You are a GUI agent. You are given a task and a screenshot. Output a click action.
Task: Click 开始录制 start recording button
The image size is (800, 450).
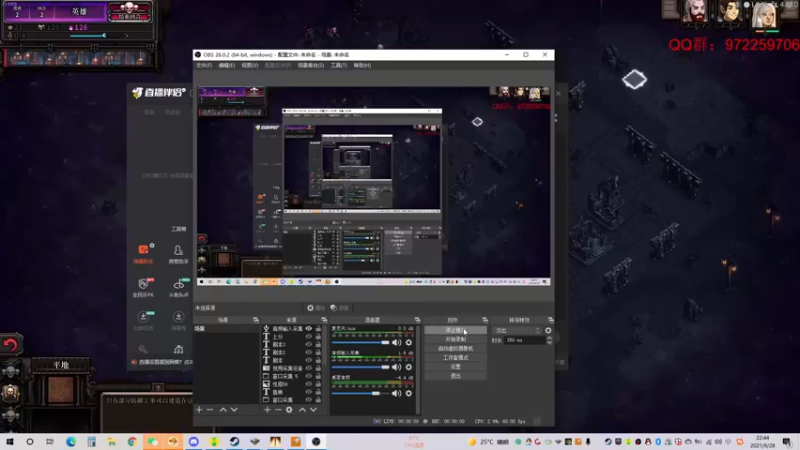click(x=455, y=339)
